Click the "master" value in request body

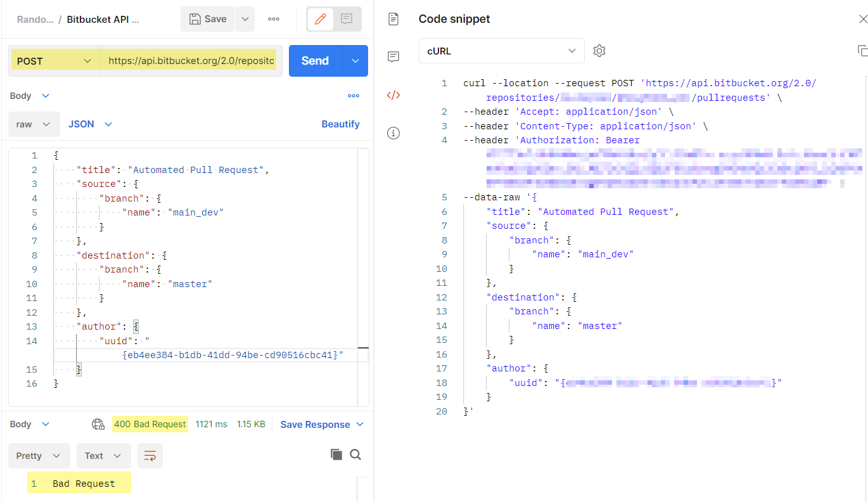coord(190,284)
